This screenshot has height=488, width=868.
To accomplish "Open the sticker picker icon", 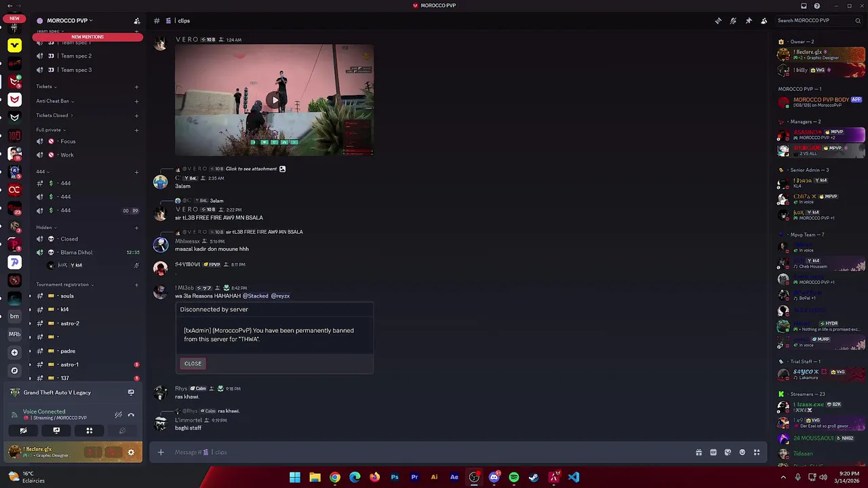I will pos(728,452).
